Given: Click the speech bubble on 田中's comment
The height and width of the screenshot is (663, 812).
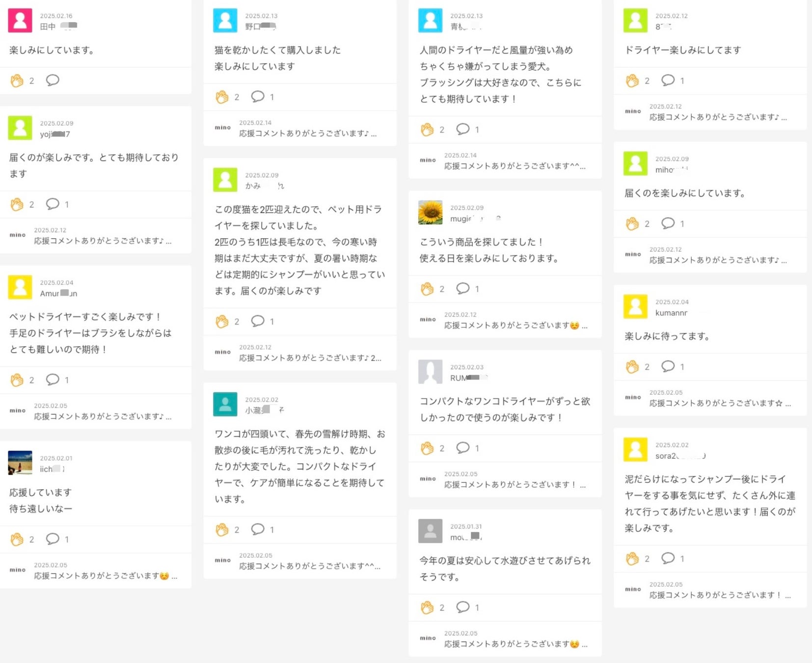Looking at the screenshot, I should tap(53, 80).
